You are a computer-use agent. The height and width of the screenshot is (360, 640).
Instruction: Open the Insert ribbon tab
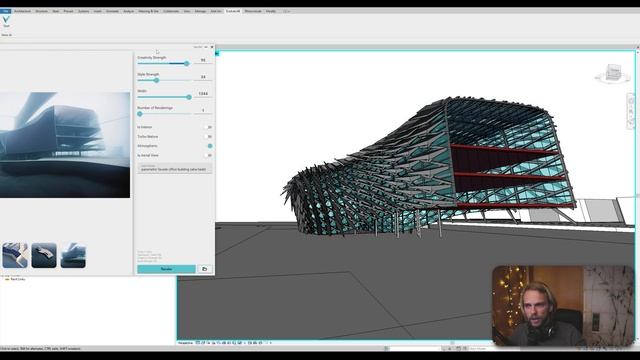coord(98,11)
